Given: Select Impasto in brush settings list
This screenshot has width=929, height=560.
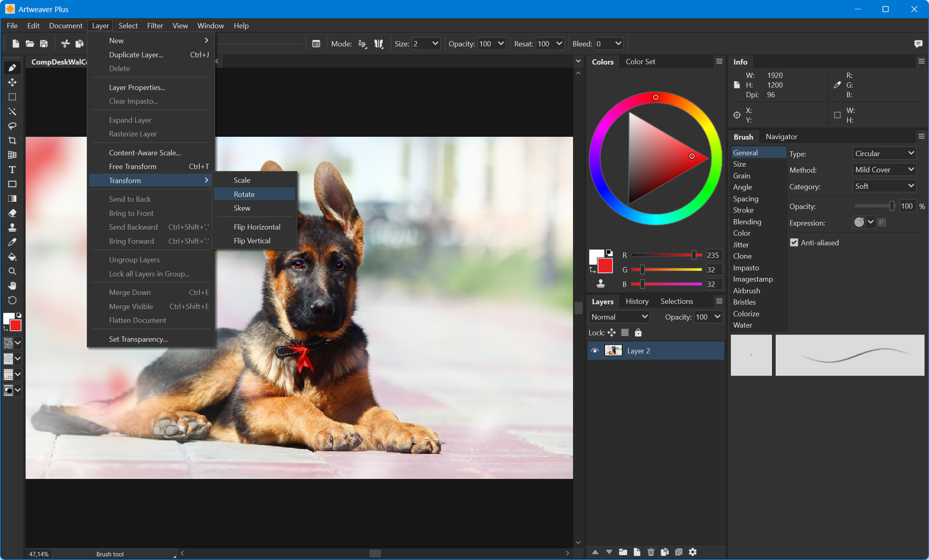Looking at the screenshot, I should pyautogui.click(x=746, y=268).
